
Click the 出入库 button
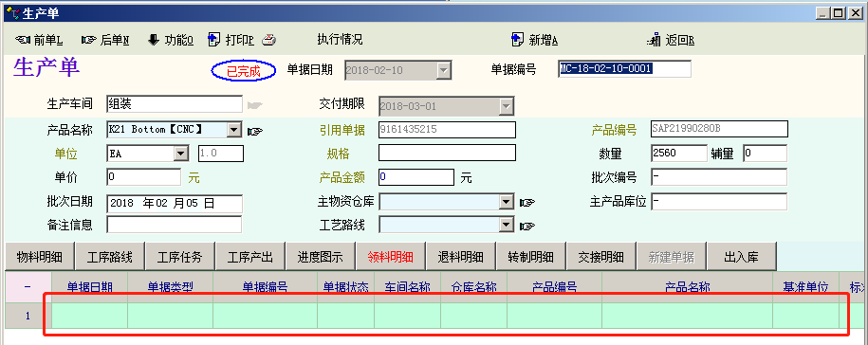[x=741, y=257]
